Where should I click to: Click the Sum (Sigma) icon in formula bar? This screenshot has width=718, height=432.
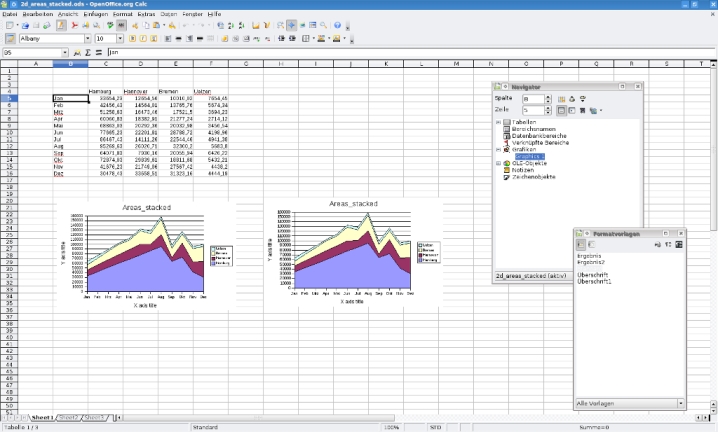click(x=88, y=52)
